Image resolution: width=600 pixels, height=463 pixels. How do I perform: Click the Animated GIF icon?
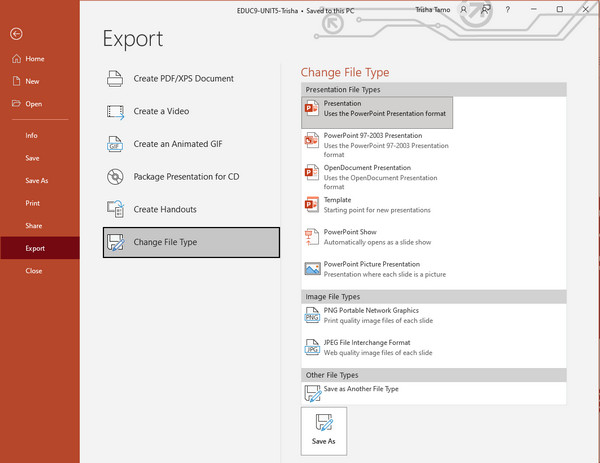pos(115,144)
